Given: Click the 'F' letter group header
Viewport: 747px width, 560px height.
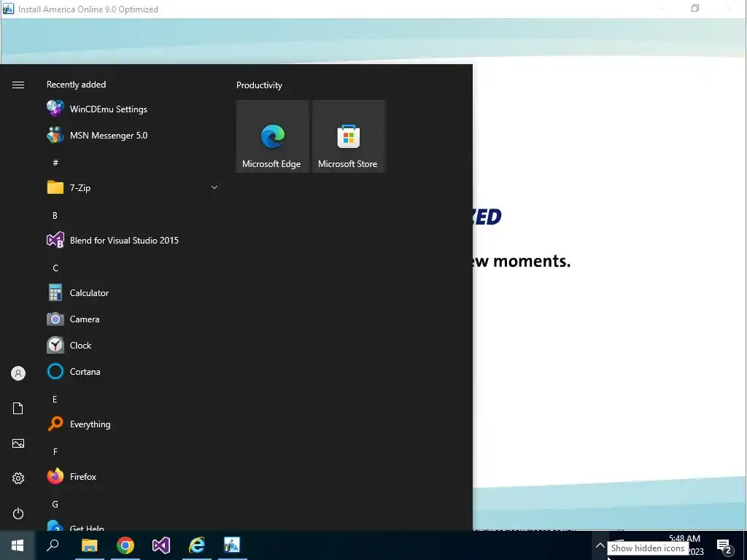Looking at the screenshot, I should [x=55, y=451].
